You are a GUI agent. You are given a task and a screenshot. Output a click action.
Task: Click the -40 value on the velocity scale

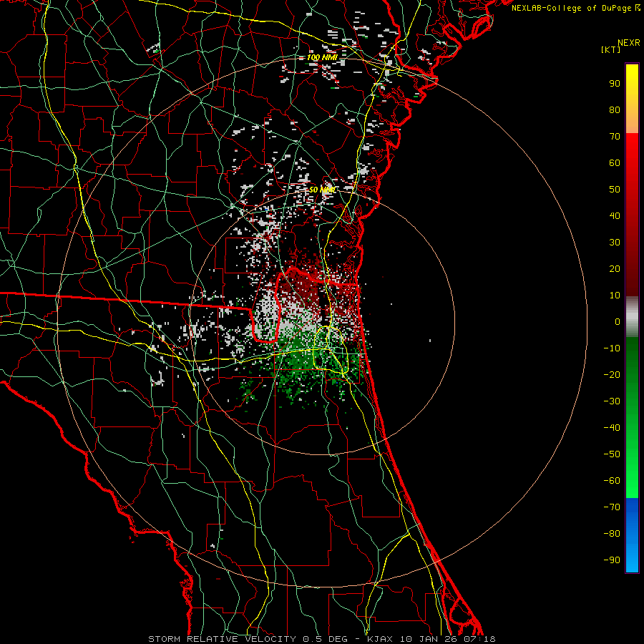point(612,428)
